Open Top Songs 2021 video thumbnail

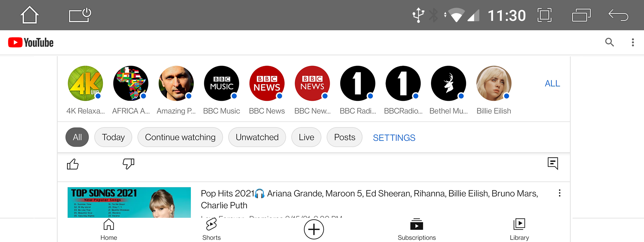coord(129,202)
